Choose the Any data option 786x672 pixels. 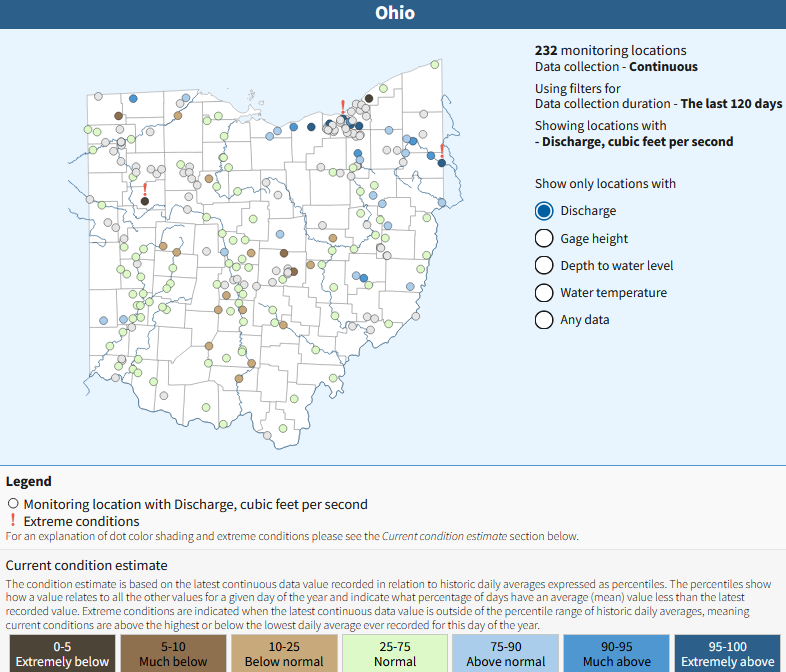pos(544,320)
